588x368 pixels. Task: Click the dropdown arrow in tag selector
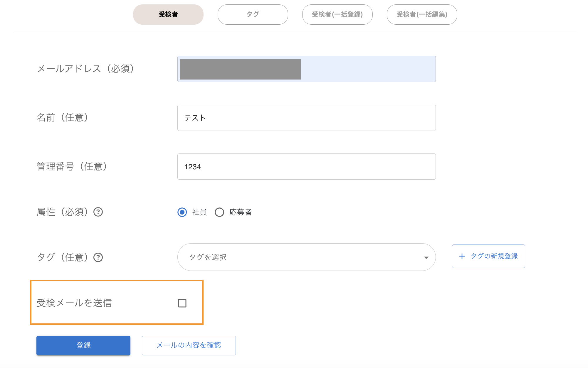(x=426, y=257)
